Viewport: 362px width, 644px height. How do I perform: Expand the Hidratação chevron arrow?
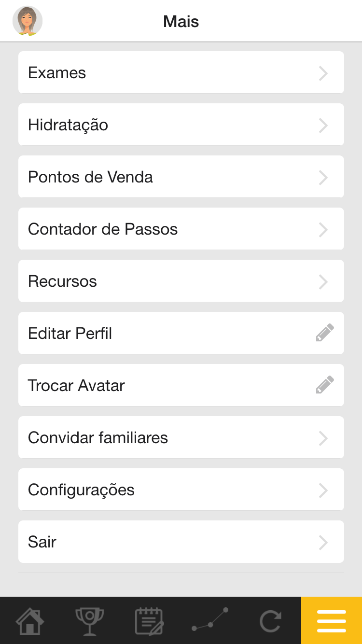(x=323, y=125)
